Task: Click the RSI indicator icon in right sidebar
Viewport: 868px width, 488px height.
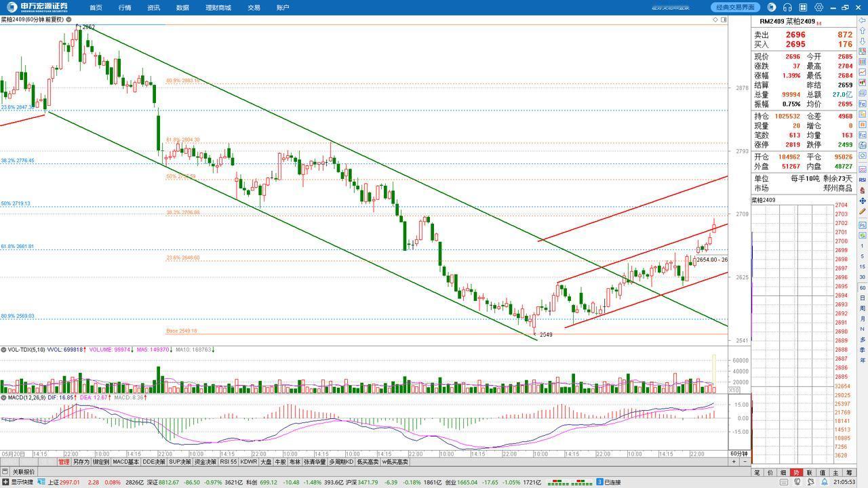Action: pyautogui.click(x=862, y=180)
